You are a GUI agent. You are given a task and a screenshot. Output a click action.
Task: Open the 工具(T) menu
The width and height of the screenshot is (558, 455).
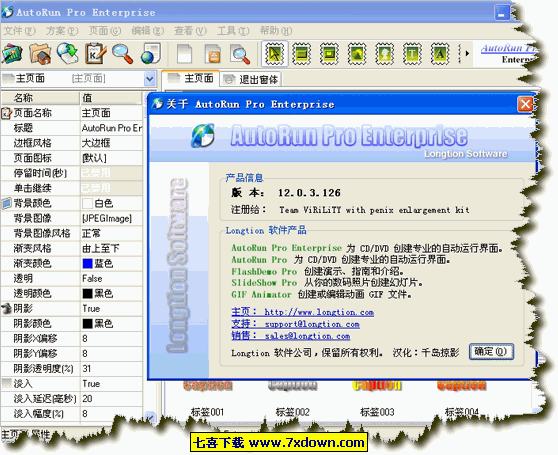[x=233, y=31]
